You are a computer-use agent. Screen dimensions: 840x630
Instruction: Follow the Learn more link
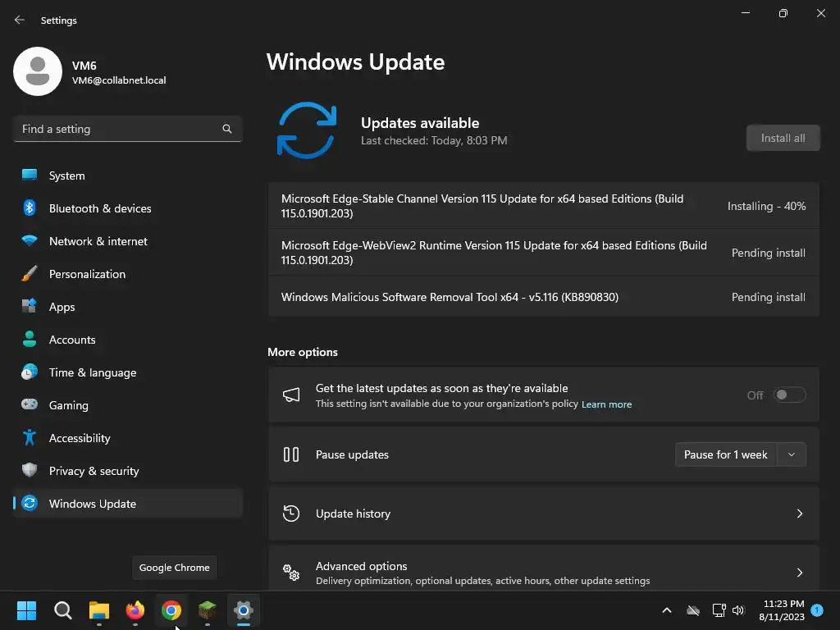(606, 404)
